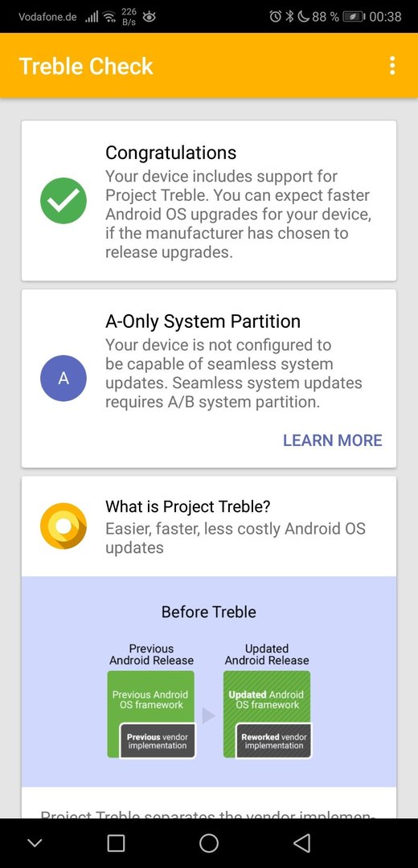Tap the Treble Check title
This screenshot has height=868, width=418.
click(86, 66)
